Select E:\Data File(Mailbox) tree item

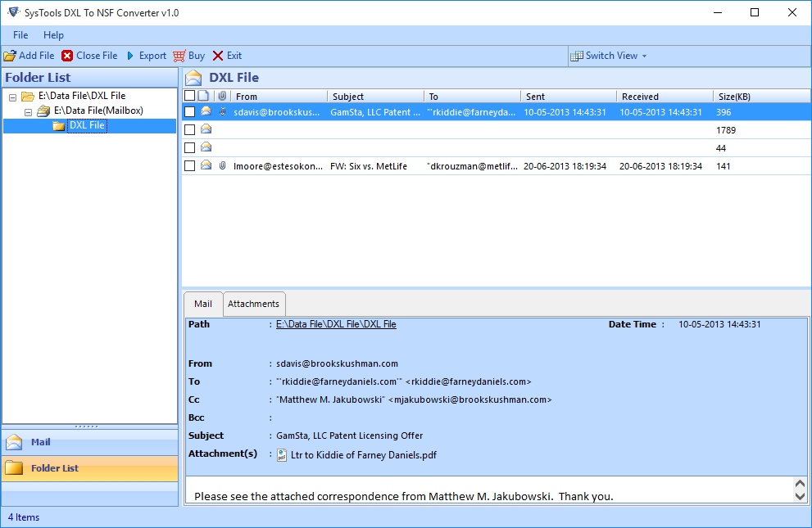pyautogui.click(x=98, y=111)
